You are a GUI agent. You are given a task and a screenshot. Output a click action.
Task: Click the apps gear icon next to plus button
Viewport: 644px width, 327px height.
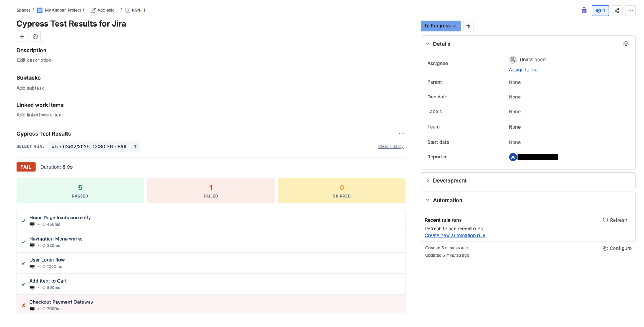(35, 36)
